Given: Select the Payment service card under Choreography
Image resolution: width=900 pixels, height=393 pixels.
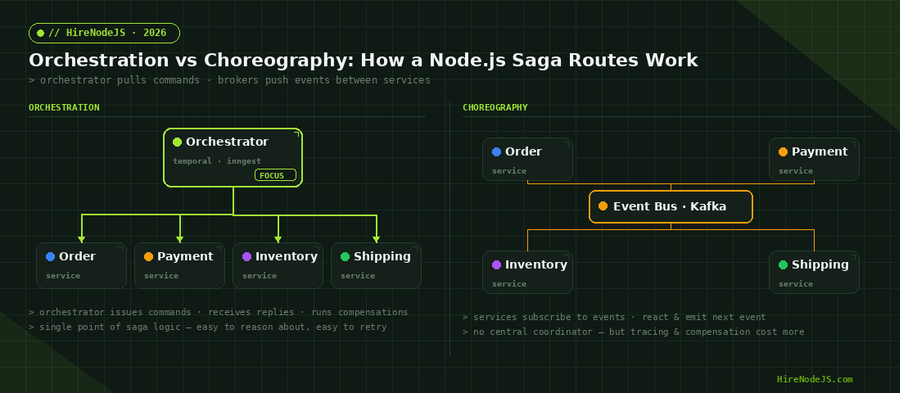Looking at the screenshot, I should 814,159.
